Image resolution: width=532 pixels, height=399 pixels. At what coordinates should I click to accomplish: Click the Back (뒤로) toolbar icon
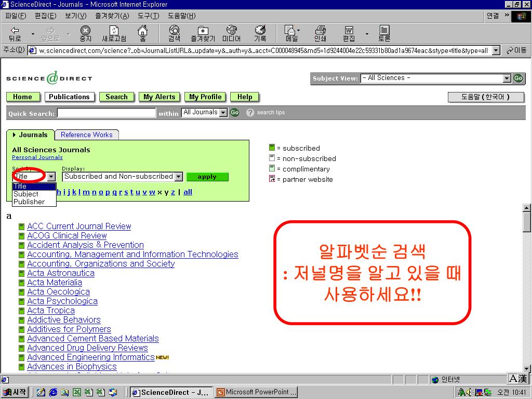tap(15, 34)
